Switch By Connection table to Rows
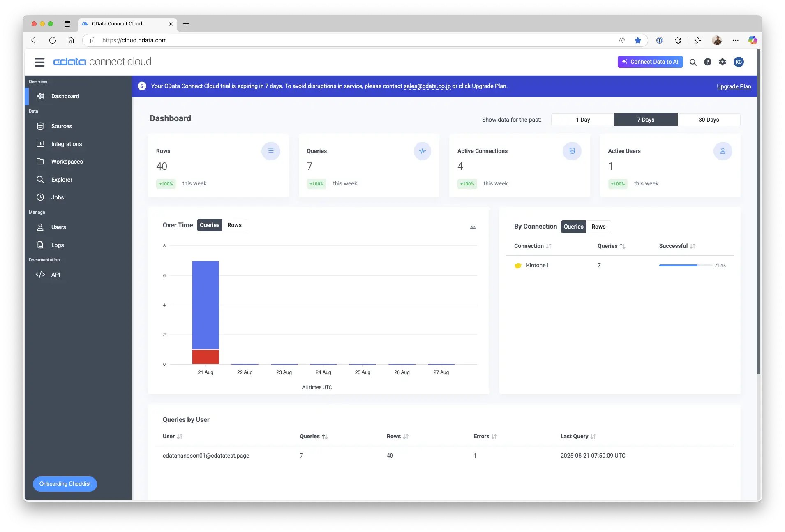This screenshot has width=785, height=532. pyautogui.click(x=598, y=227)
